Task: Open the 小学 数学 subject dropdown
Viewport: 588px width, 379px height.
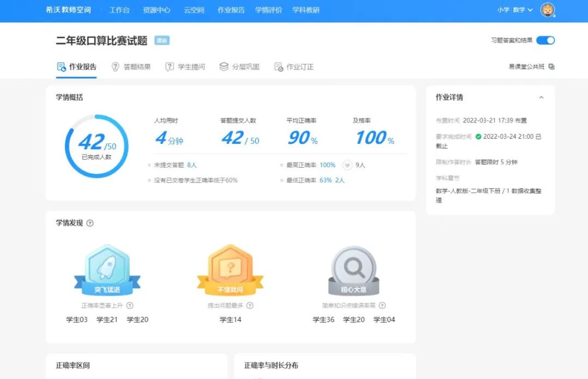Action: (514, 10)
